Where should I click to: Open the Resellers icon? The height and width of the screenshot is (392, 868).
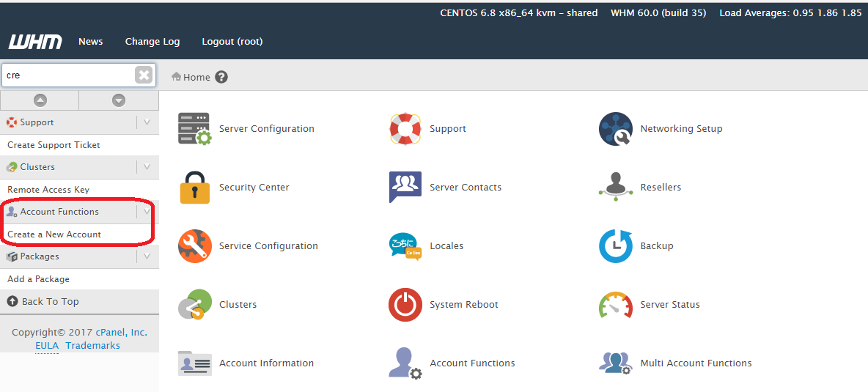tap(616, 188)
